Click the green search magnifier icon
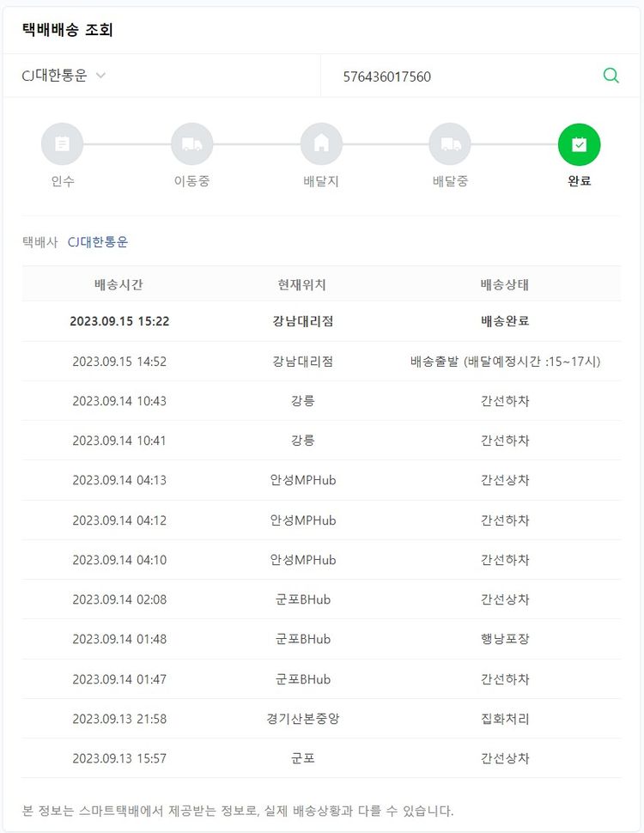Screen dimensions: 644x833 (x=611, y=76)
